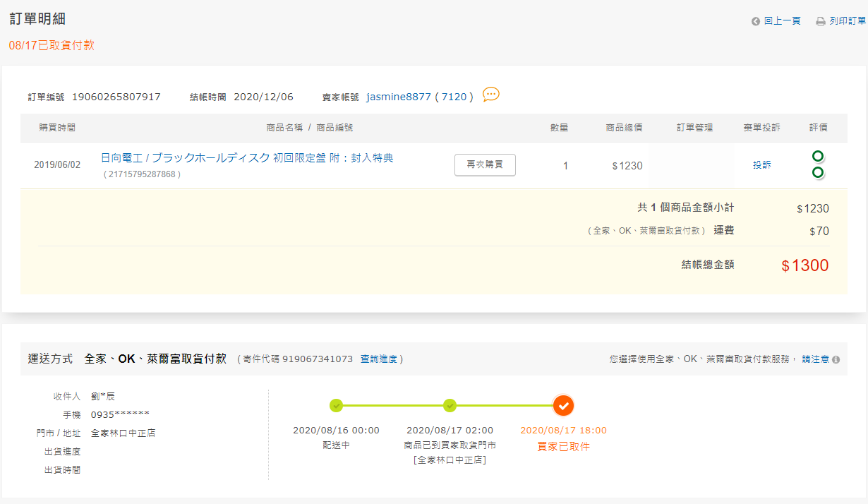Screen dimensions: 868x504
Task: Click the 08/17已取貨付款 status text
Action: 52,45
